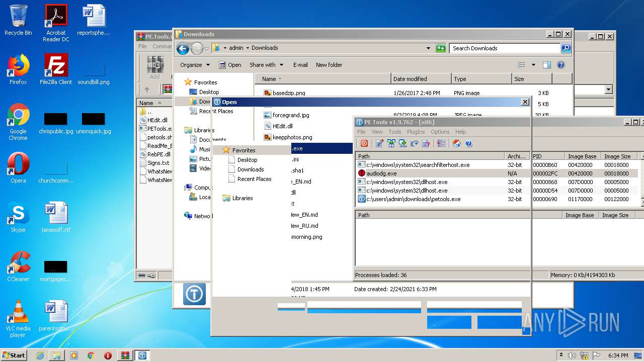Image resolution: width=644 pixels, height=362 pixels.
Task: Open the File menu in PE Tools
Action: coord(361,132)
